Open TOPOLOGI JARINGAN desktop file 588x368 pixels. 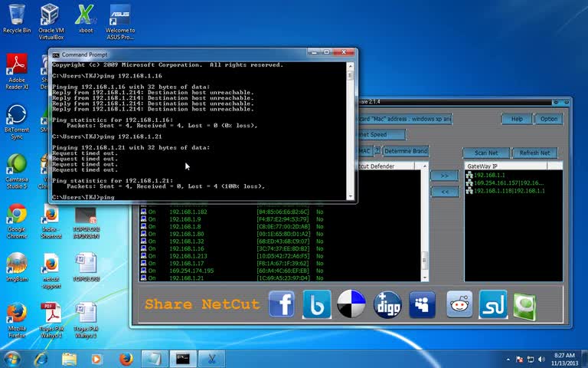(x=86, y=223)
